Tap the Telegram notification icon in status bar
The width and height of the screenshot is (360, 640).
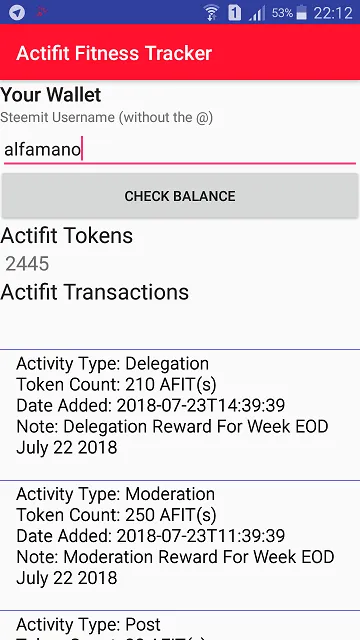(17, 13)
